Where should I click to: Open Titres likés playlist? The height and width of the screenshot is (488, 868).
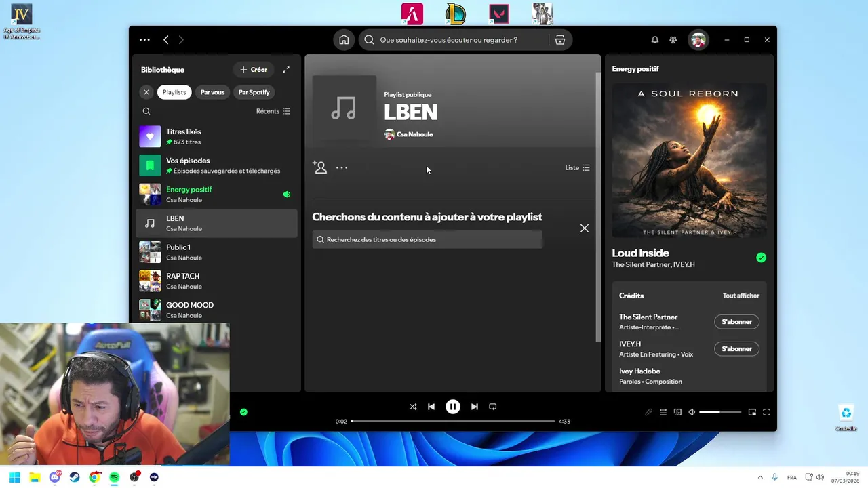[x=217, y=137]
